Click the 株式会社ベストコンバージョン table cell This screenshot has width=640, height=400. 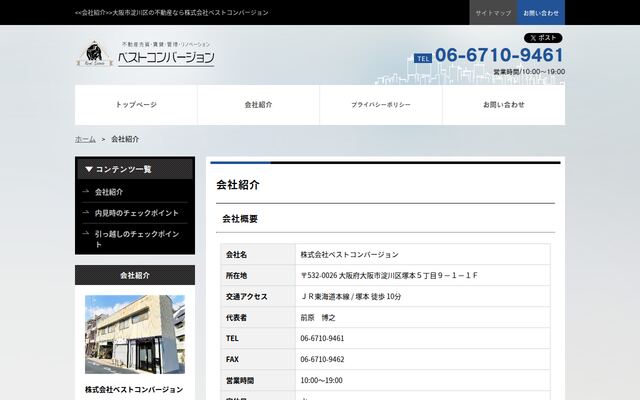click(422, 254)
